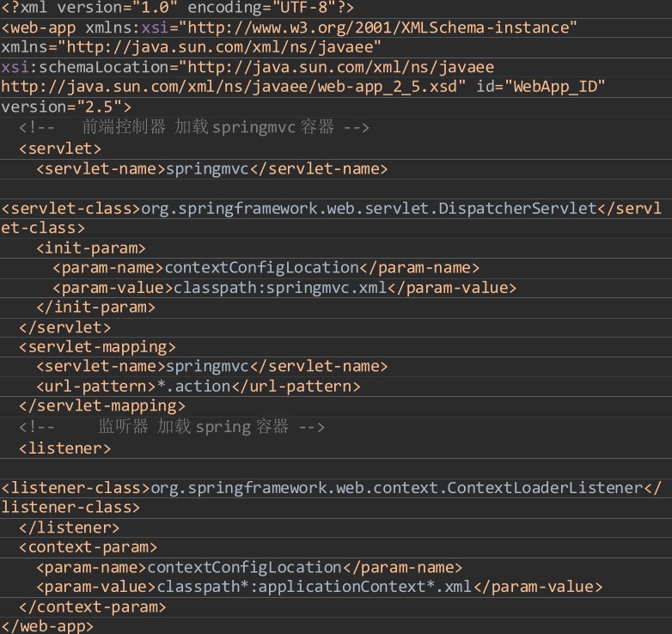
Task: Click the opening <servlet> tag
Action: [x=60, y=149]
